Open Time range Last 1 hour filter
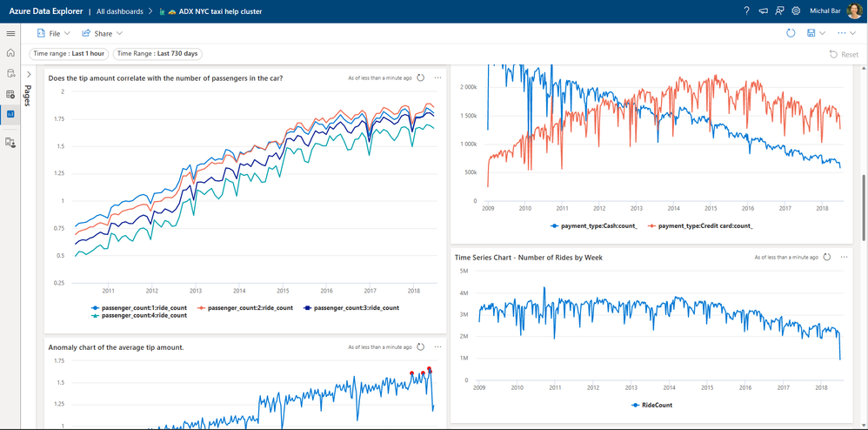 tap(69, 54)
